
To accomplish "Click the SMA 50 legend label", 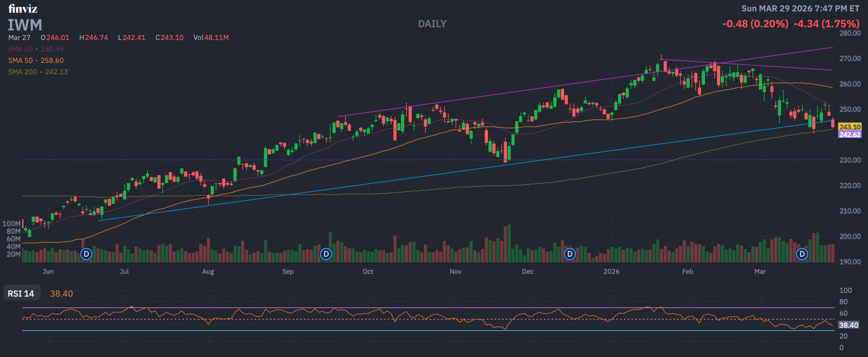I will click(20, 60).
